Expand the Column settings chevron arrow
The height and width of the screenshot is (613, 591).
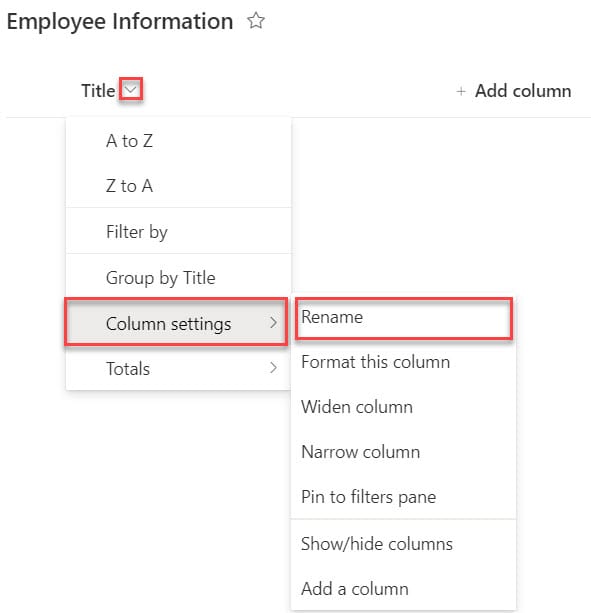273,323
